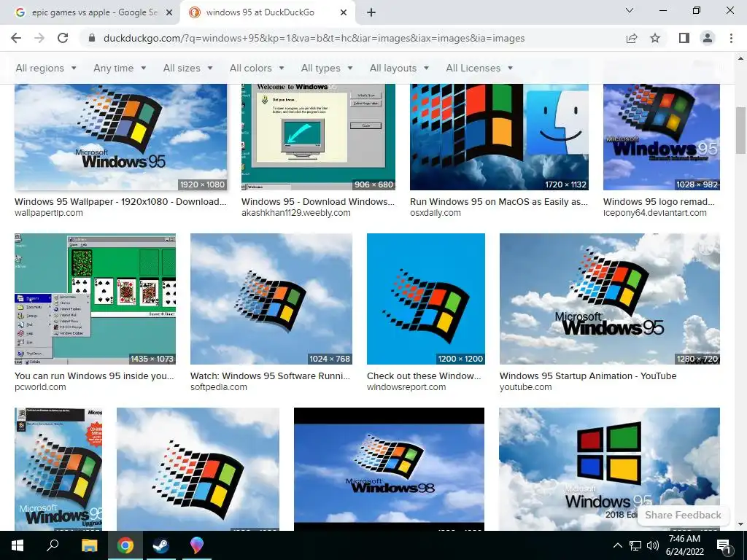Expand the All layouts filter
747x560 pixels.
tap(399, 68)
